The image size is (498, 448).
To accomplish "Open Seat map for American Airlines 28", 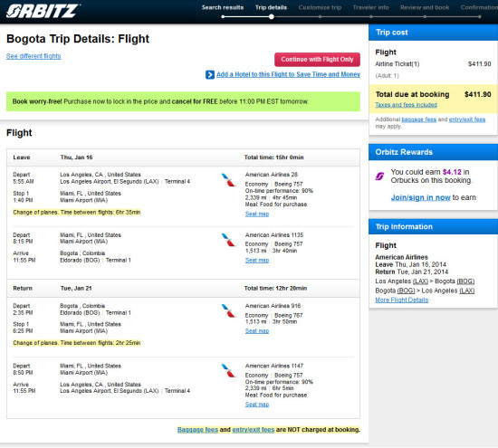I will click(x=257, y=214).
